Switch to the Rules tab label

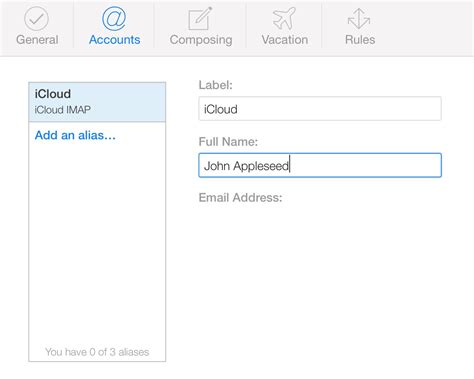(x=360, y=40)
